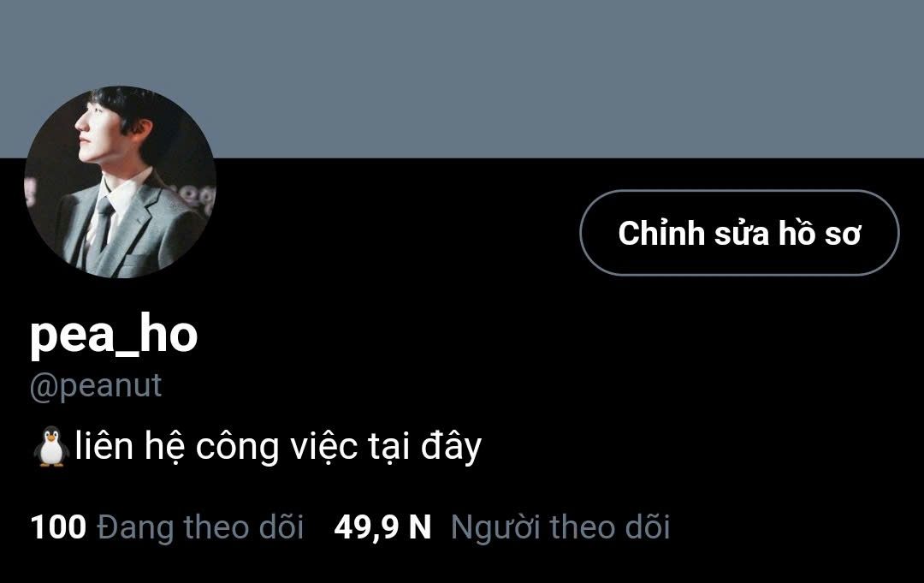This screenshot has height=583, width=924.
Task: Tap the 'N' thousands suffix in follower count
Action: pos(420,527)
